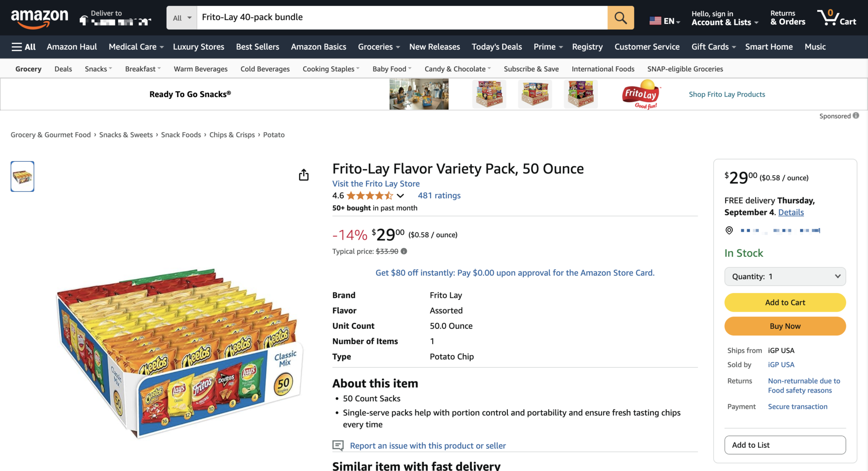This screenshot has height=471, width=868.
Task: Open the Prime dropdown menu
Action: coord(547,47)
